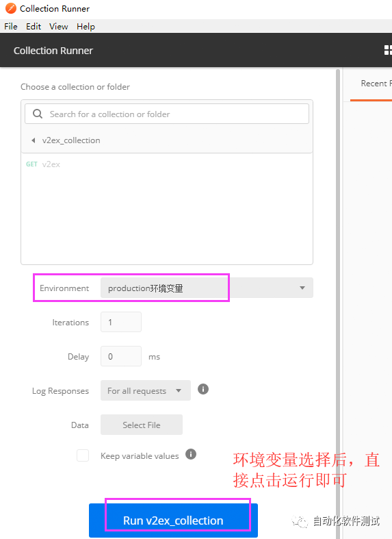This screenshot has width=392, height=539.
Task: Click the 'ms' unit label next to Delay
Action: pyautogui.click(x=154, y=357)
